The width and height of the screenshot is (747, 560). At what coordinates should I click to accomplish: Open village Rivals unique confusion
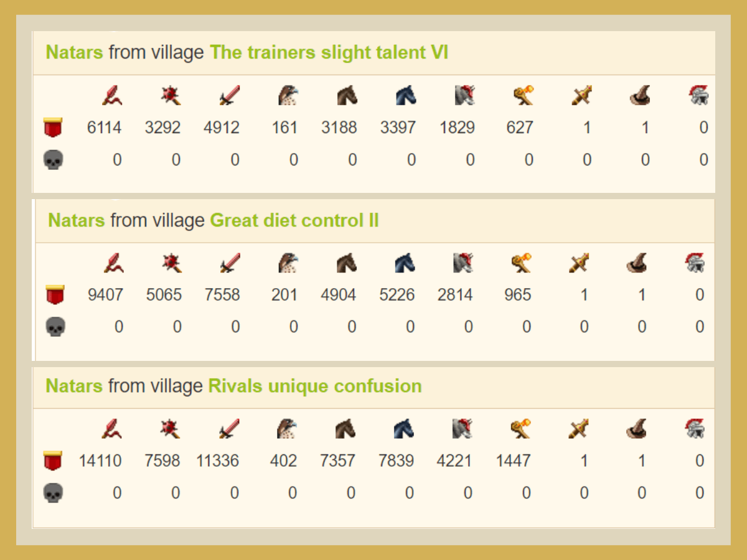(x=315, y=386)
